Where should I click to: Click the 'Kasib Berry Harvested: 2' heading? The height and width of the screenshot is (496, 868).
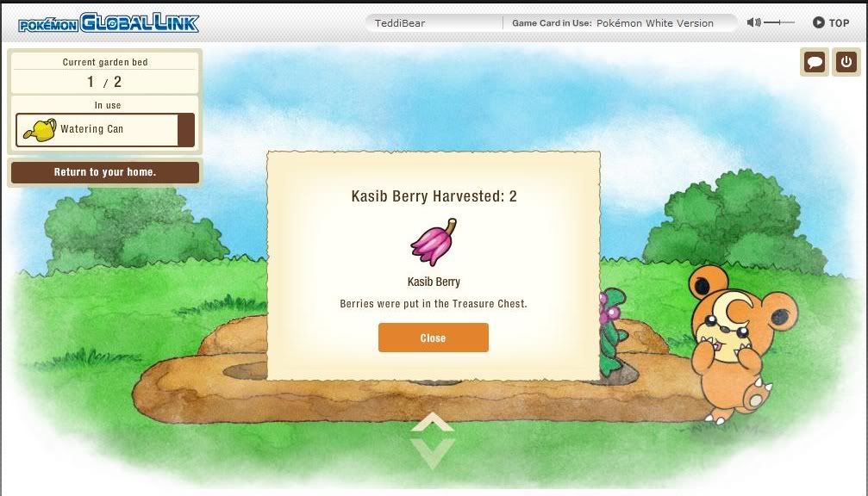pos(434,196)
